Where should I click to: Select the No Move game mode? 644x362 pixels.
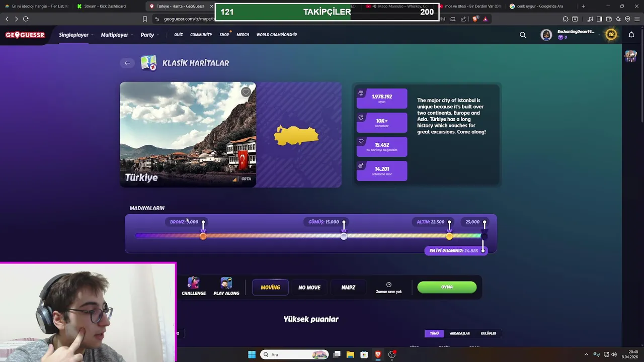[309, 287]
